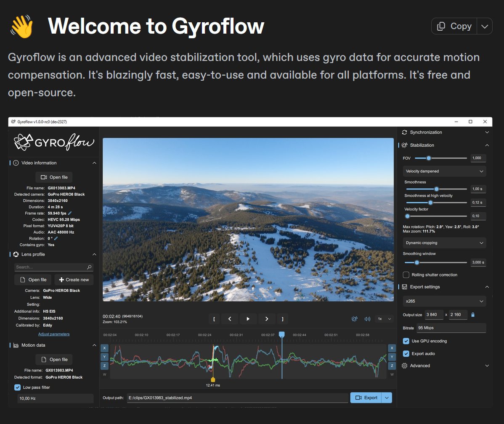The width and height of the screenshot is (504, 424).
Task: Open the 1x playback speed dropdown
Action: (385, 319)
